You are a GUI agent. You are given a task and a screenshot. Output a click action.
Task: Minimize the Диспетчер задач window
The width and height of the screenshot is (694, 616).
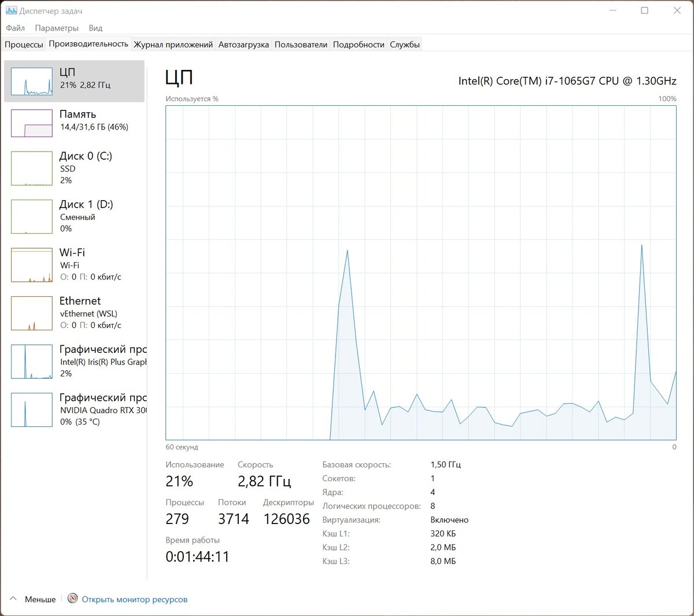[612, 10]
